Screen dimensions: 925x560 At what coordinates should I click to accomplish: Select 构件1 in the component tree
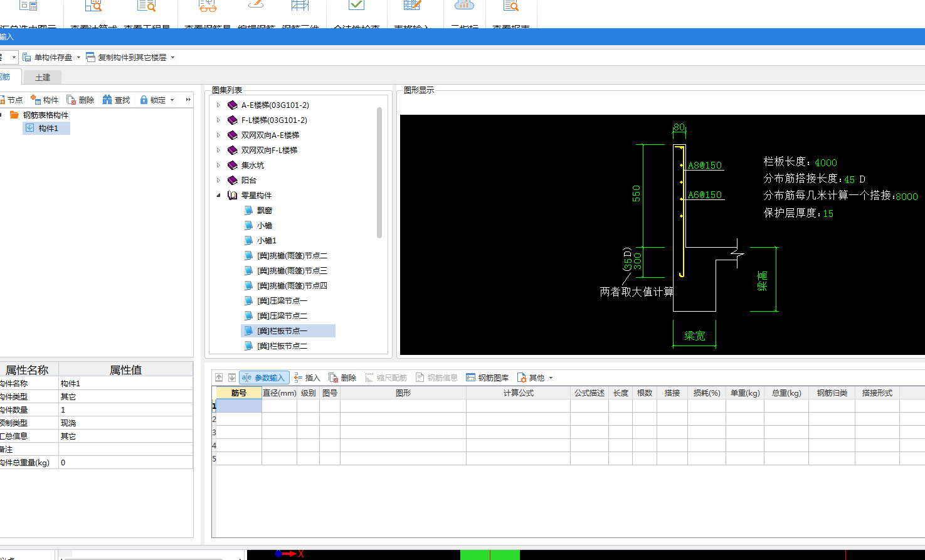tap(47, 128)
